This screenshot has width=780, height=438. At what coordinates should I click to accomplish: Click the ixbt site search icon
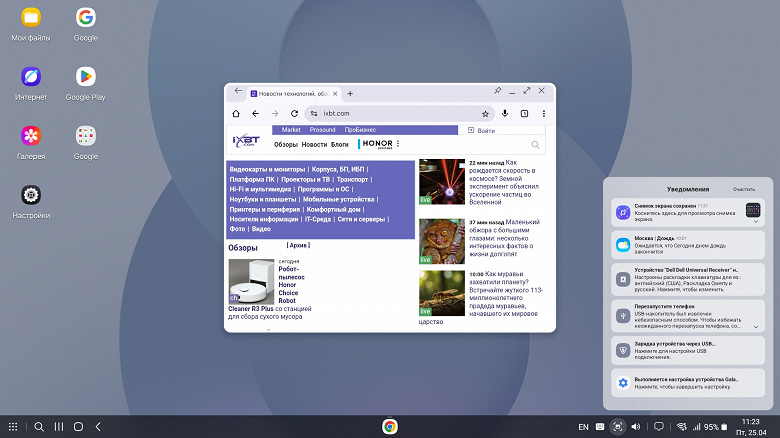tap(535, 145)
